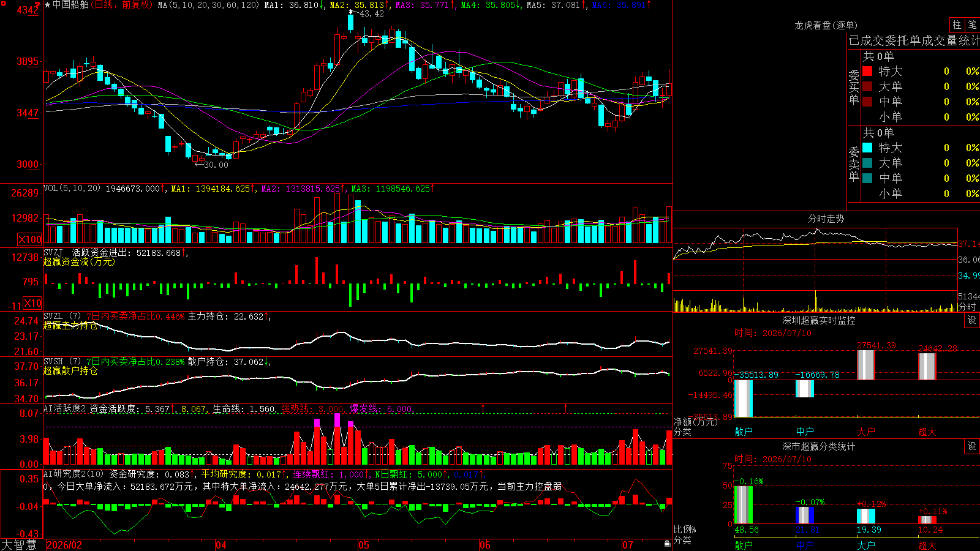This screenshot has width=980, height=551.
Task: Click 散户持仓: 37.062 value
Action: (x=225, y=362)
